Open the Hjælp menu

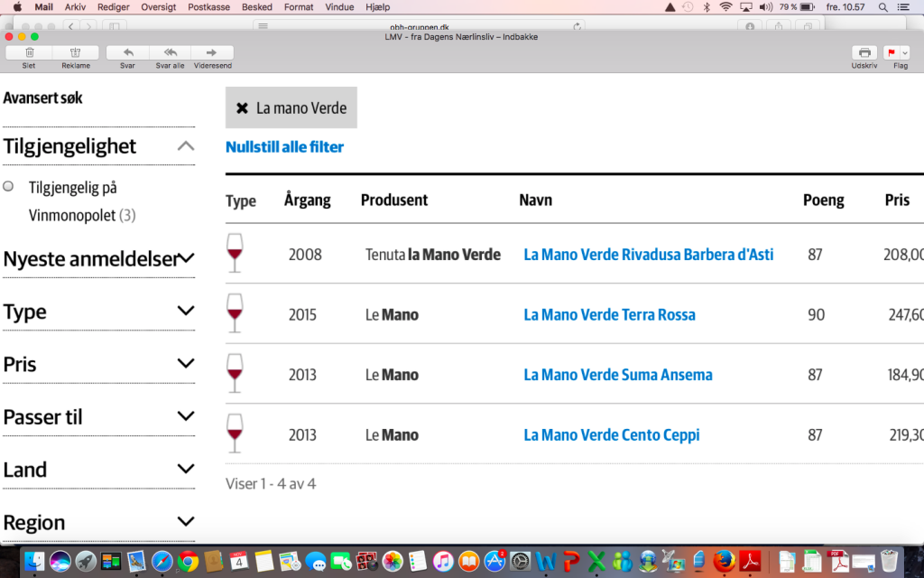point(378,7)
